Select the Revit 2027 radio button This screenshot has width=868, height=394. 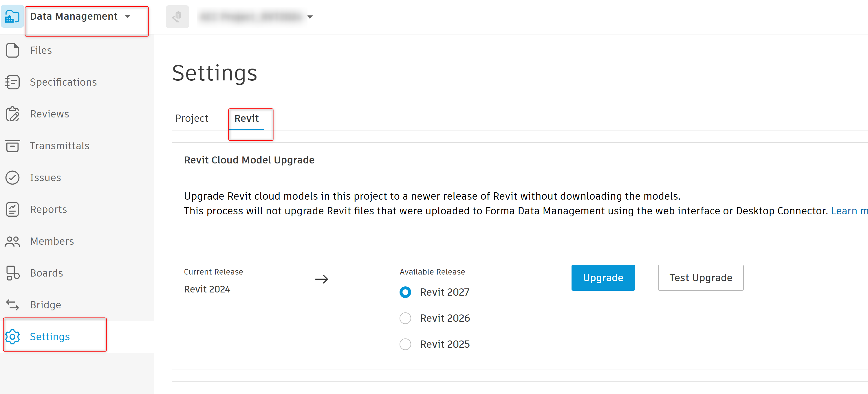coord(405,292)
